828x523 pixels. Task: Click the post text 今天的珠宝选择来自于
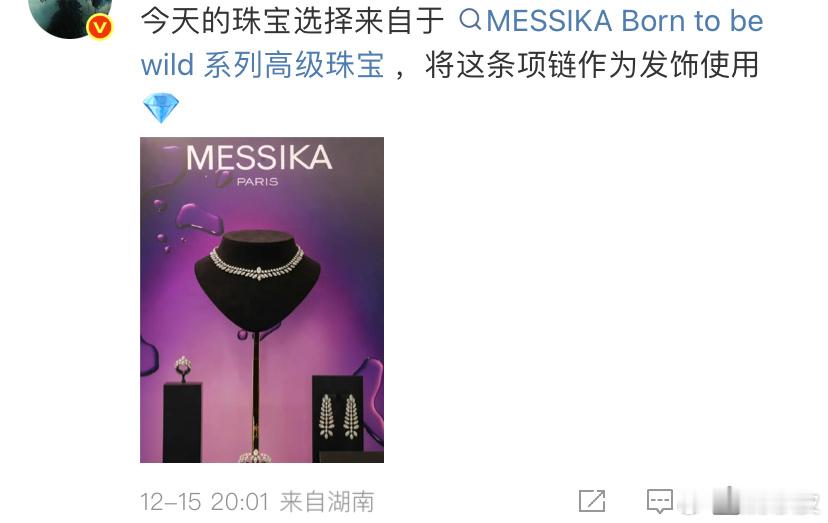[293, 21]
